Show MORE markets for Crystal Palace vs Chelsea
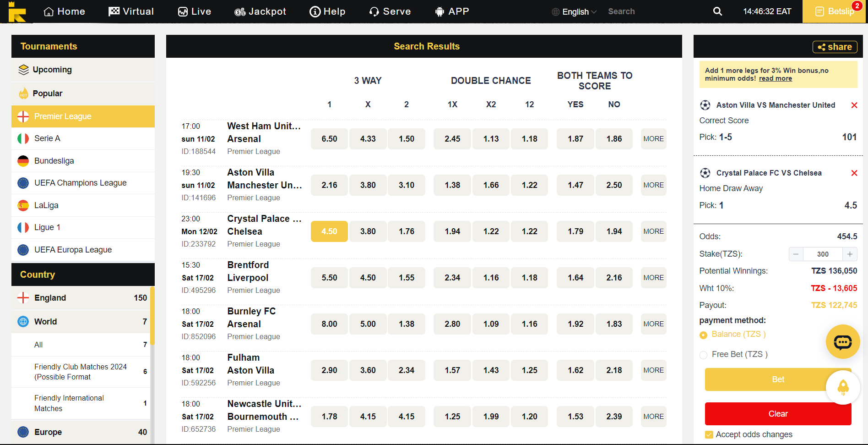Viewport: 868px width, 445px height. coord(653,231)
